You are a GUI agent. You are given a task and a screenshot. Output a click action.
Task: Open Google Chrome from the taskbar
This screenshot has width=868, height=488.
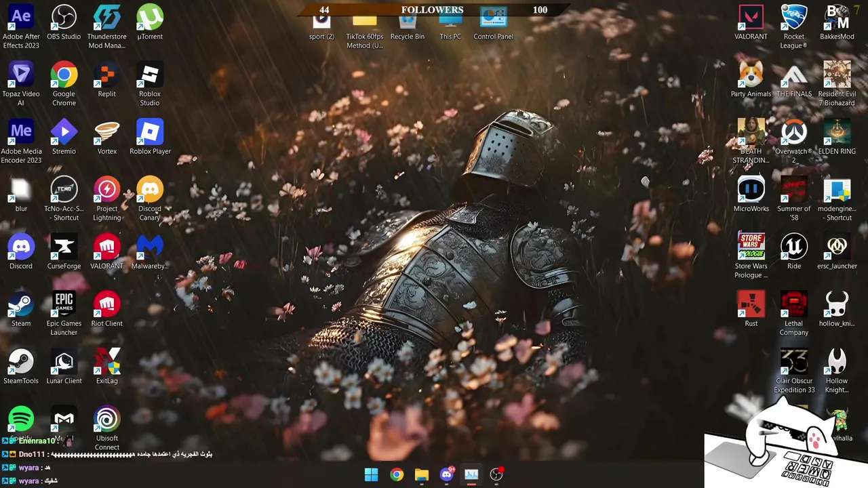click(x=397, y=474)
